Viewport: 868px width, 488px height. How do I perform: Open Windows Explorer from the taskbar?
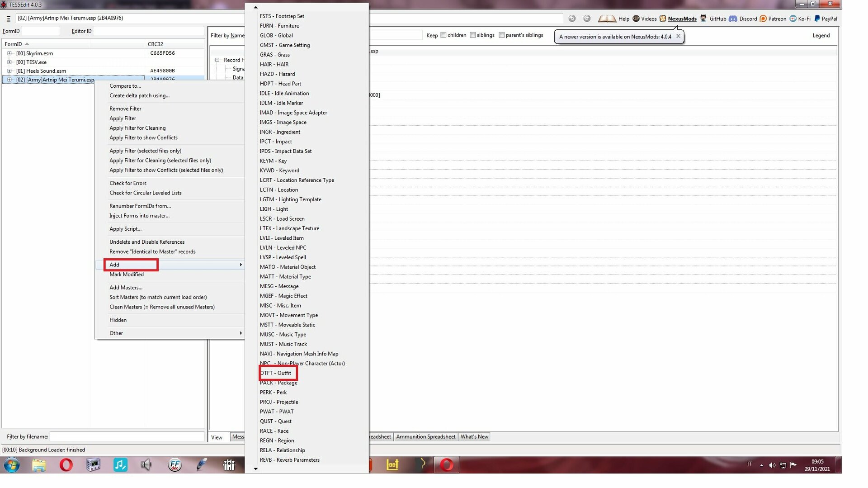click(x=39, y=465)
